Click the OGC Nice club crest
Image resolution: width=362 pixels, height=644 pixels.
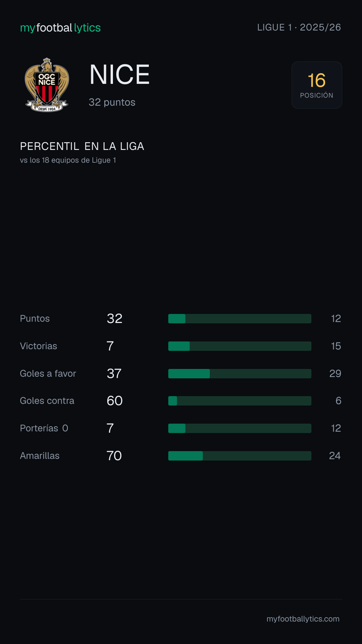point(47,85)
